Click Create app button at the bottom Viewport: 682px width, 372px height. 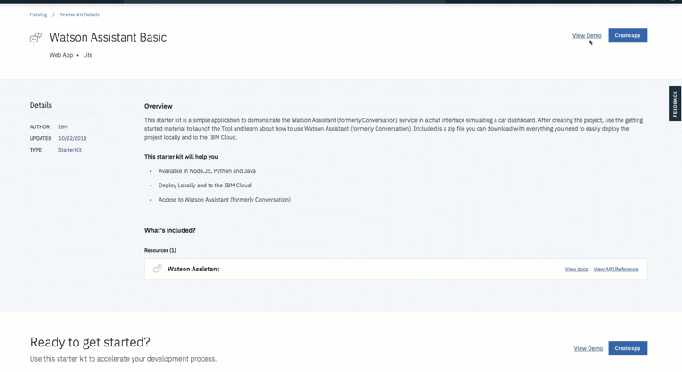pos(628,348)
